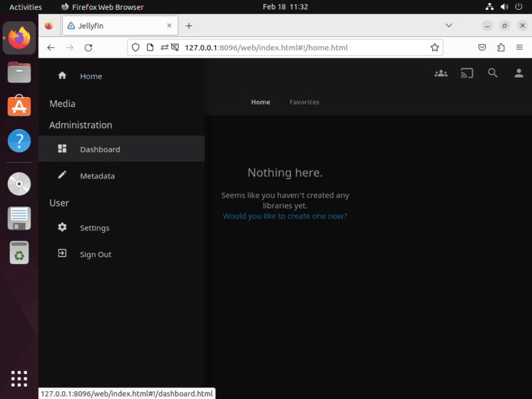This screenshot has width=532, height=399.
Task: Open the Firefox hamburger menu
Action: [x=519, y=47]
